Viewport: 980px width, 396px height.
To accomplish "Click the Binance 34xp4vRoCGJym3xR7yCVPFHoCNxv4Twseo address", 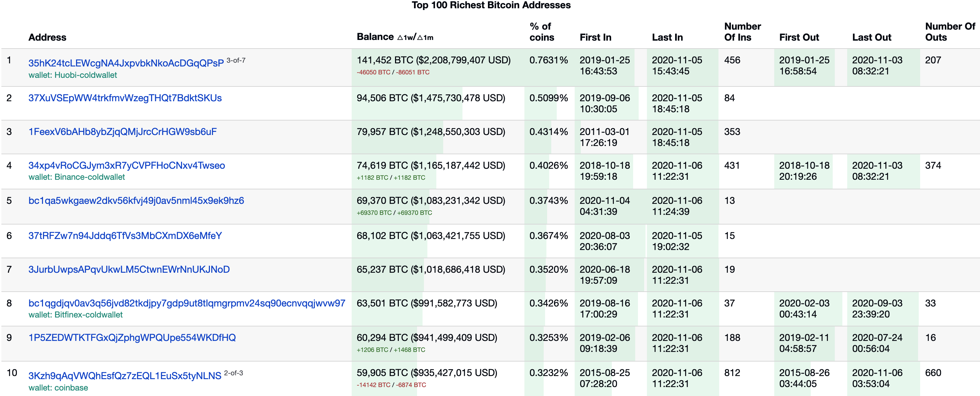I will 127,166.
